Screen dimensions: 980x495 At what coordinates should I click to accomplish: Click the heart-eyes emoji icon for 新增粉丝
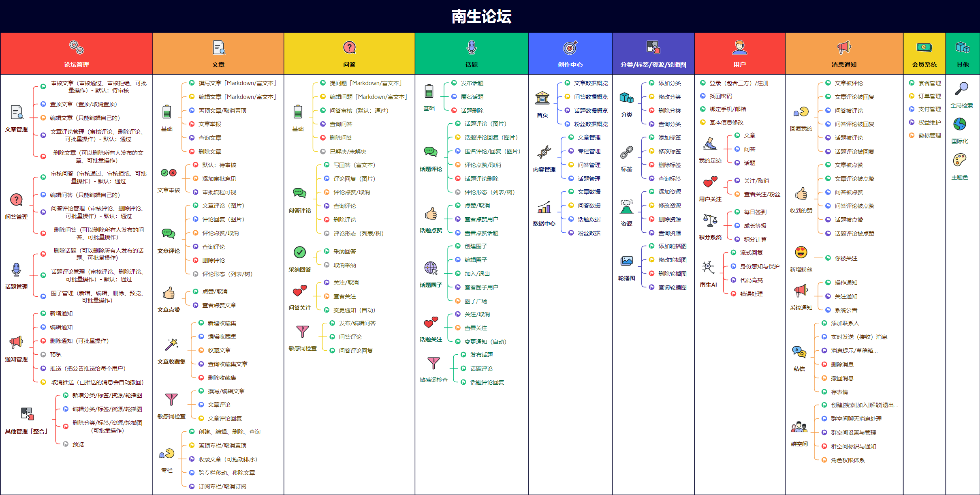(801, 252)
